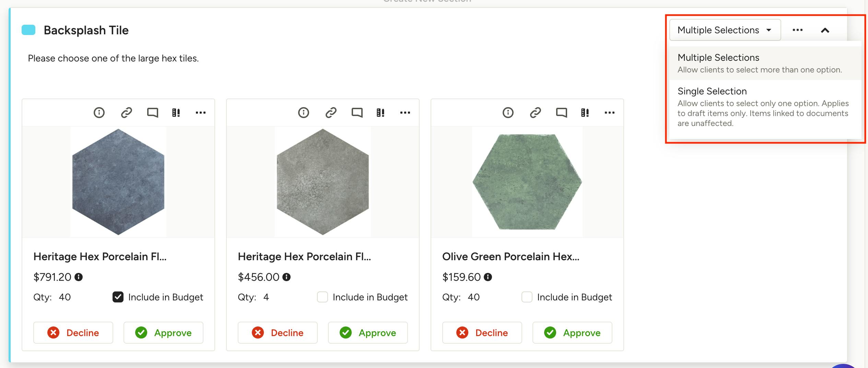This screenshot has width=868, height=368.
Task: Change the cyan Backsplash Tile section color
Action: pyautogui.click(x=28, y=30)
